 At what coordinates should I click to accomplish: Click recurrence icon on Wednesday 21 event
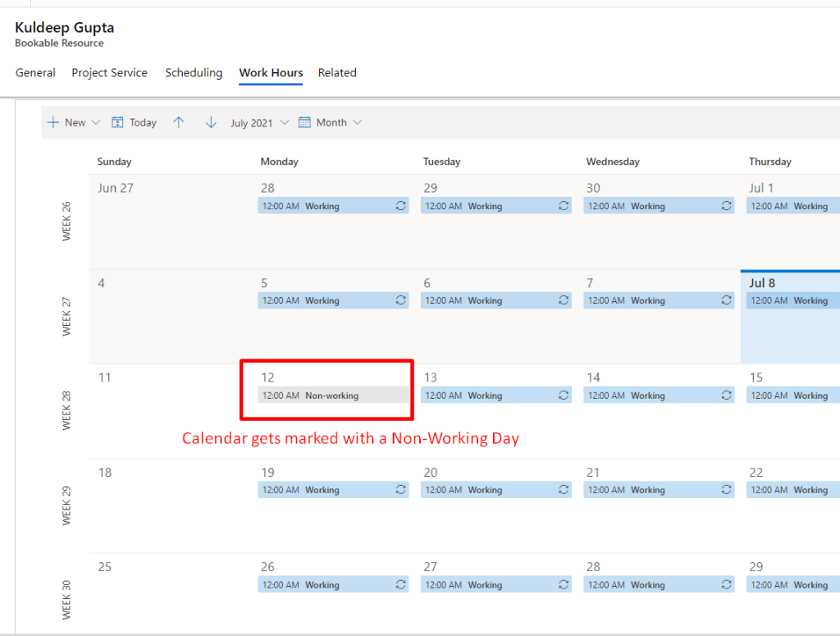click(x=727, y=490)
